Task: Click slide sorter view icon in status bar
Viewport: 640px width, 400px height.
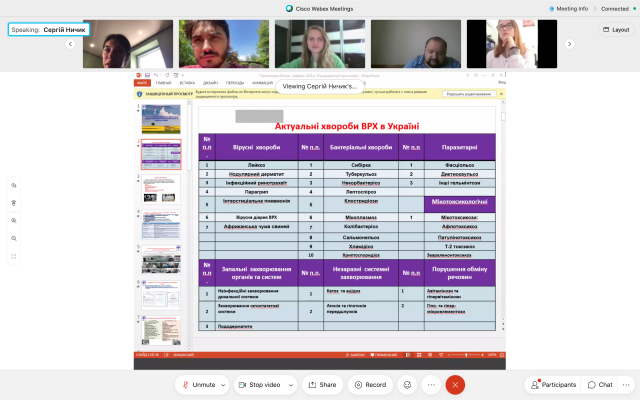Action: [x=419, y=355]
